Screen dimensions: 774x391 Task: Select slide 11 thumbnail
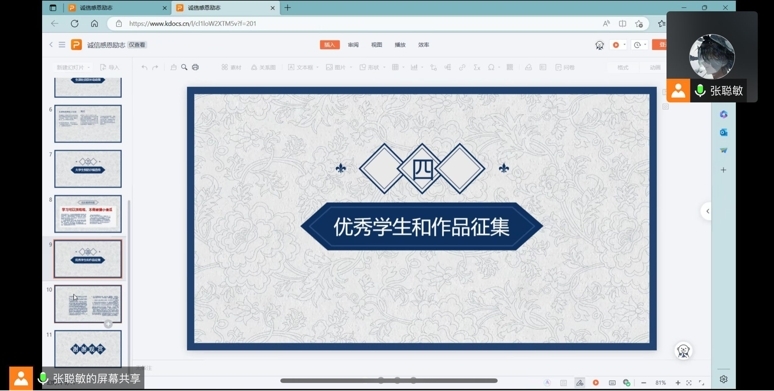88,349
